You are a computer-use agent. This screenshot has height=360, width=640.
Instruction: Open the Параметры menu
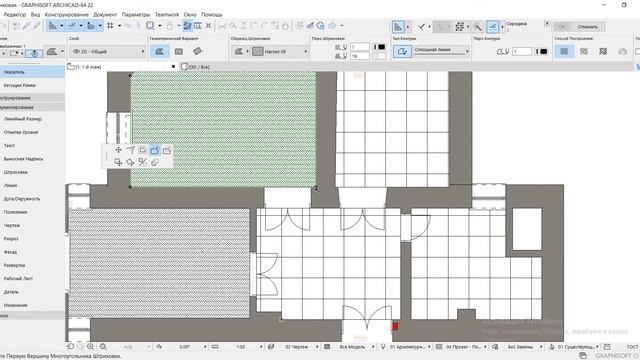pos(136,15)
